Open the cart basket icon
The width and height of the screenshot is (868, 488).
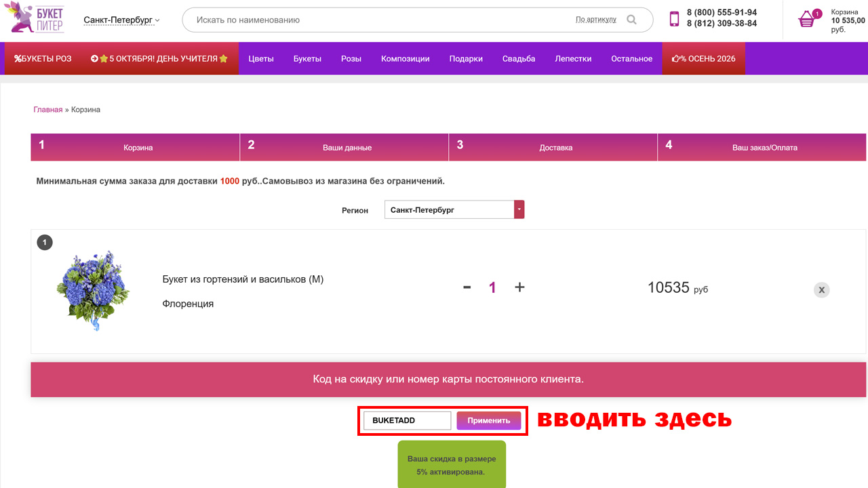(x=808, y=18)
